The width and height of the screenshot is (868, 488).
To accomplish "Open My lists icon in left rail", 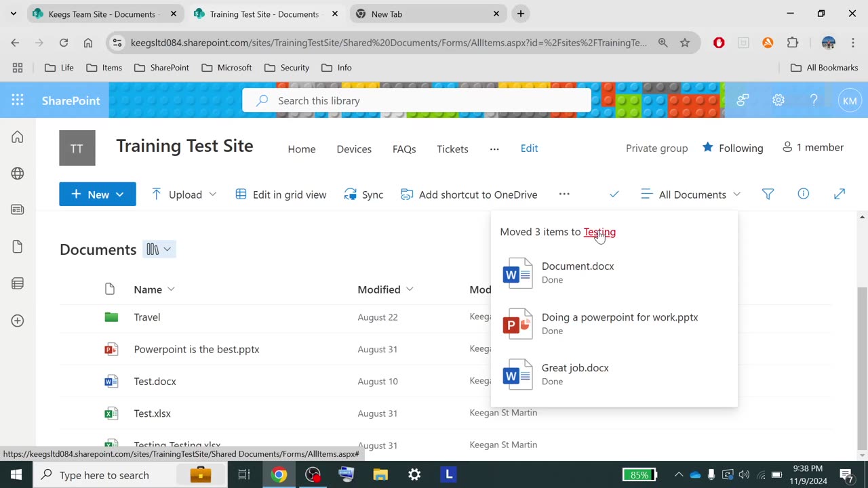I will (18, 283).
